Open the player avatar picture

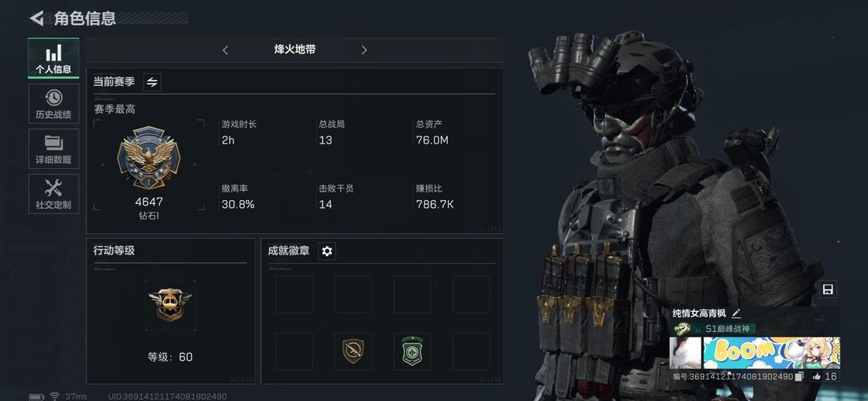click(685, 353)
